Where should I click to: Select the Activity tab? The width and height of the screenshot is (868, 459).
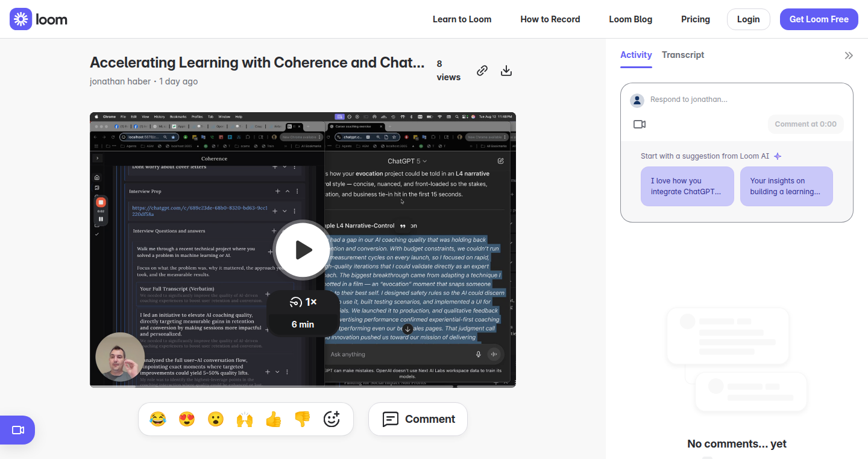[x=636, y=55]
